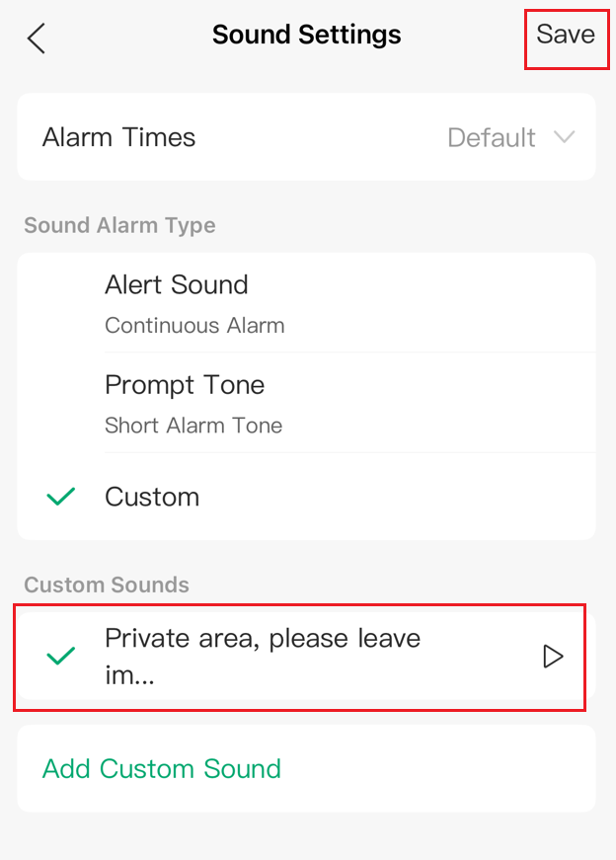Tap the 'Short Alarm Tone' description
The height and width of the screenshot is (860, 616).
[193, 427]
